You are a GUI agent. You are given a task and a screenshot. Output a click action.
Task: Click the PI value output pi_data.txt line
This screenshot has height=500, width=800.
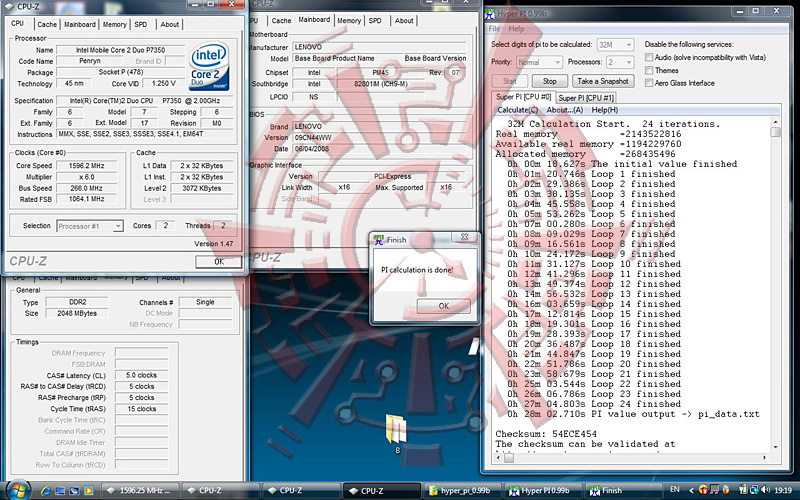point(633,414)
